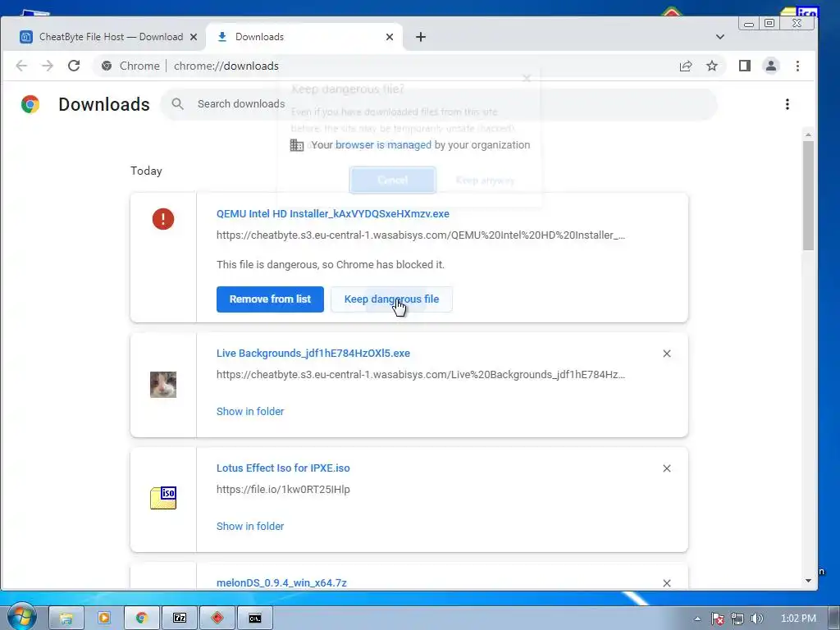Close the CheatByte File Host tab
Image resolution: width=840 pixels, height=630 pixels.
pyautogui.click(x=194, y=37)
